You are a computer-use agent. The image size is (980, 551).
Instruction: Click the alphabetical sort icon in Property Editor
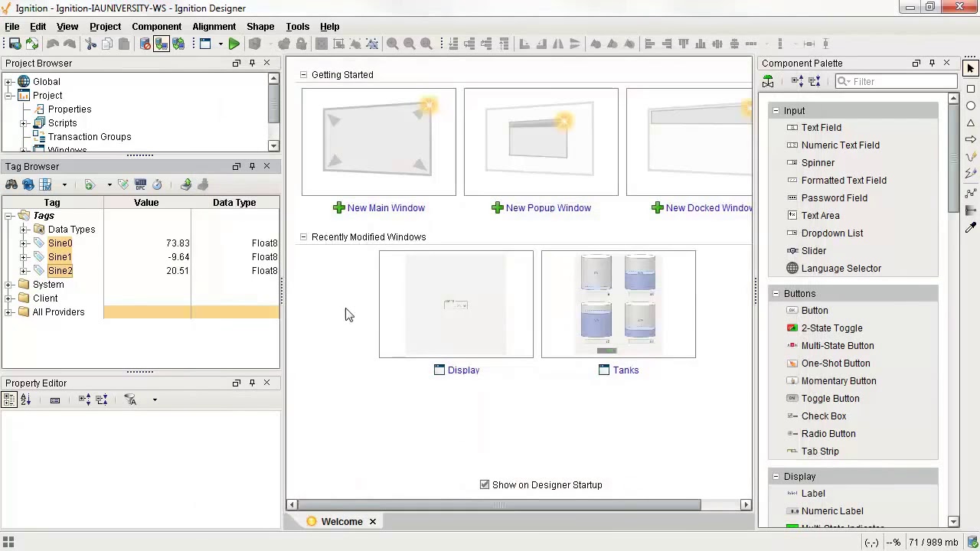click(x=25, y=399)
